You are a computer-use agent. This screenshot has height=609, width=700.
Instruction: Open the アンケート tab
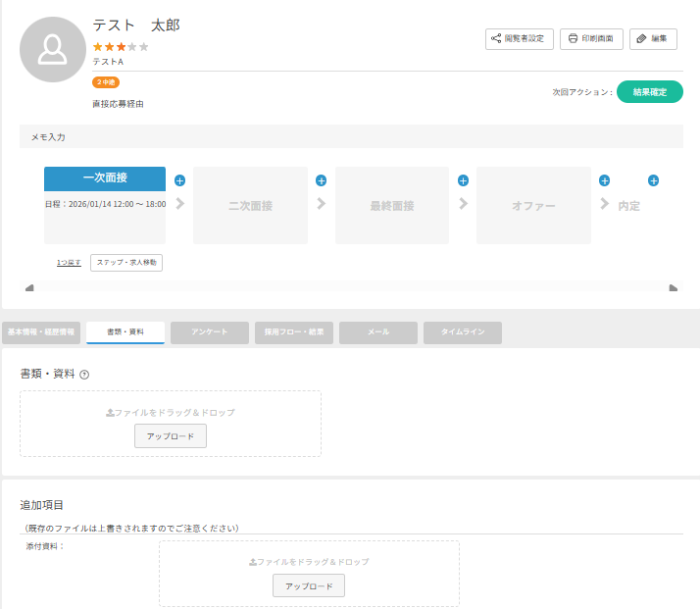(x=209, y=332)
